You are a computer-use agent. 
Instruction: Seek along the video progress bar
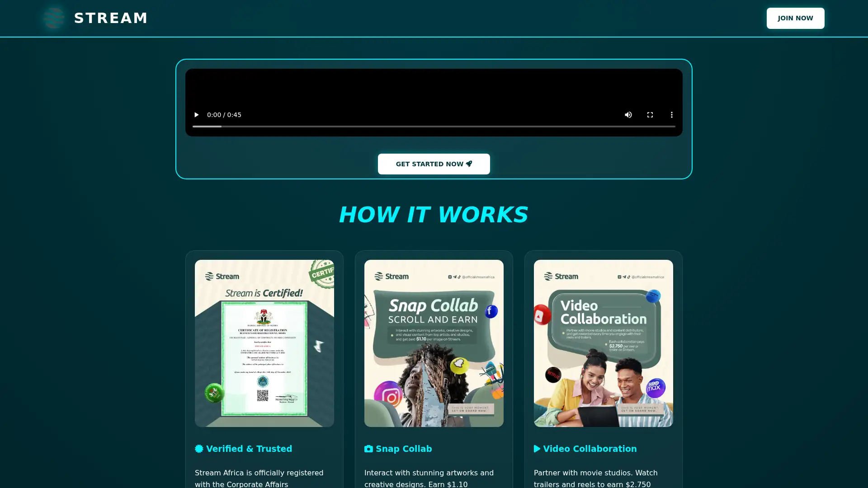click(x=434, y=127)
